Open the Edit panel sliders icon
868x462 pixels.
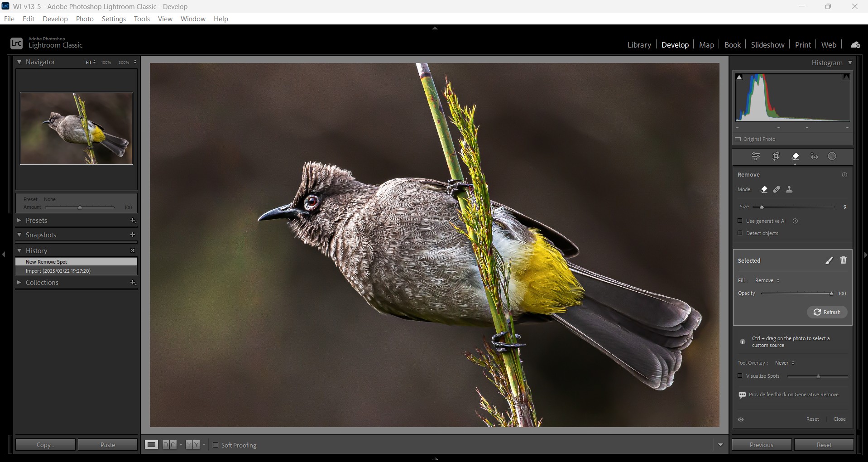[756, 157]
